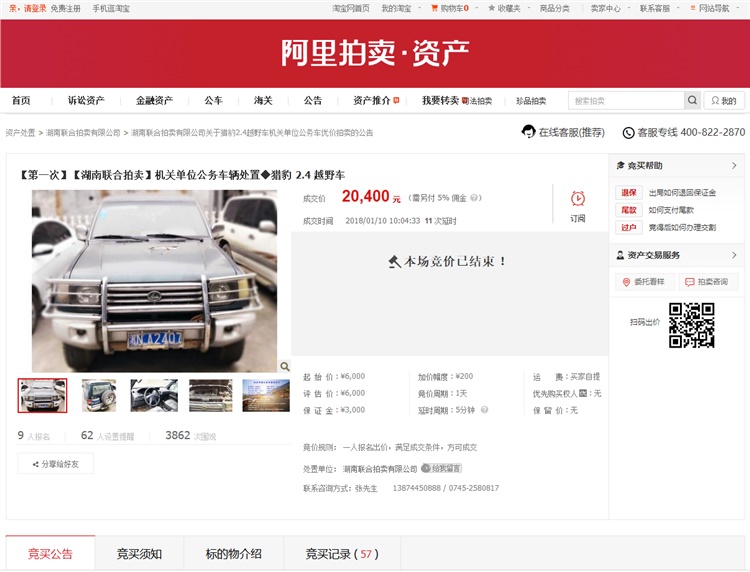Click the 搜索拍卖 search input field

[627, 100]
